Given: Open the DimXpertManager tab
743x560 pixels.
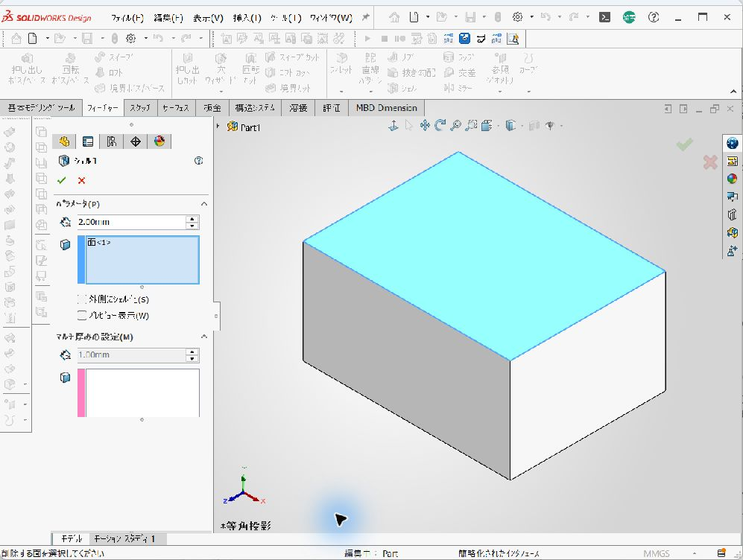Looking at the screenshot, I should pyautogui.click(x=136, y=141).
